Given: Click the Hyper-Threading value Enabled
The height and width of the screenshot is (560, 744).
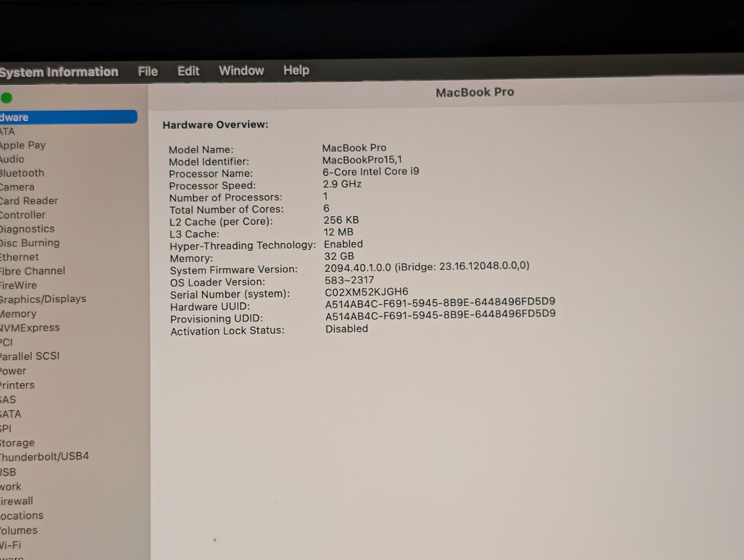Looking at the screenshot, I should point(343,244).
